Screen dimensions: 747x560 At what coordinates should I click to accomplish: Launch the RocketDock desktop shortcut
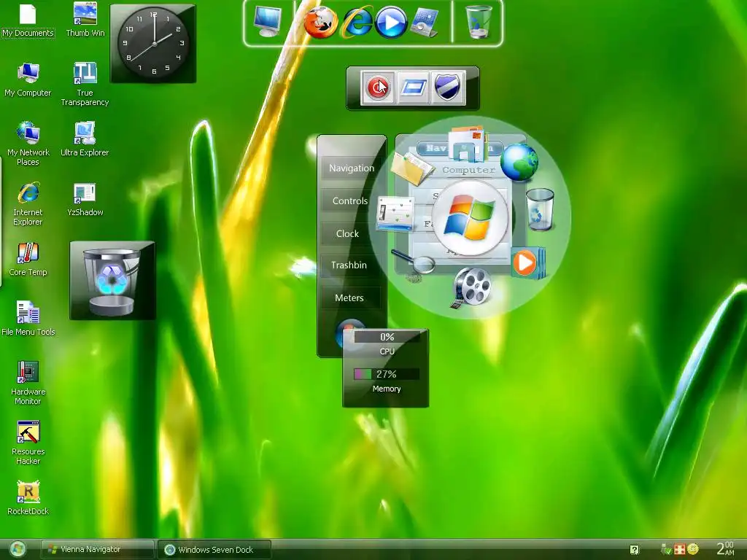coord(28,498)
